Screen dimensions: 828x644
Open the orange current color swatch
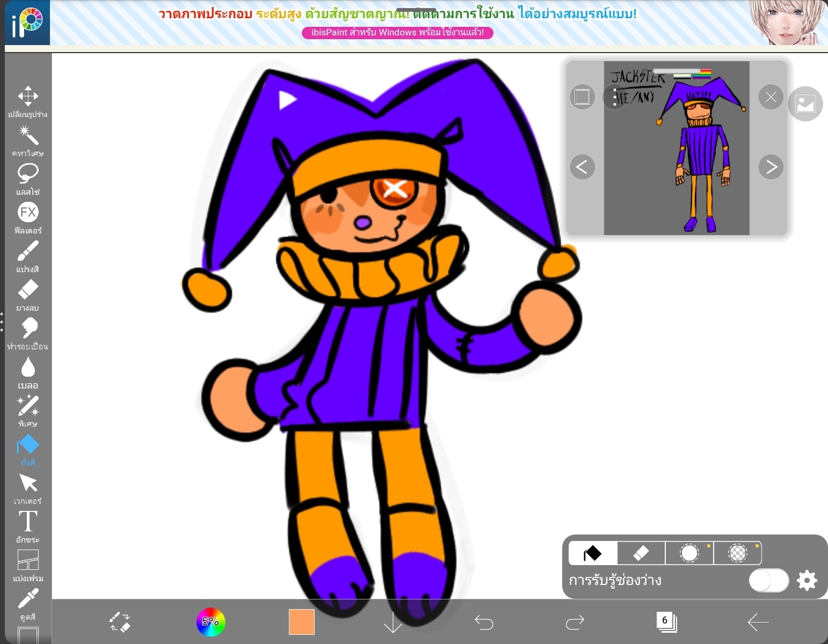(301, 622)
